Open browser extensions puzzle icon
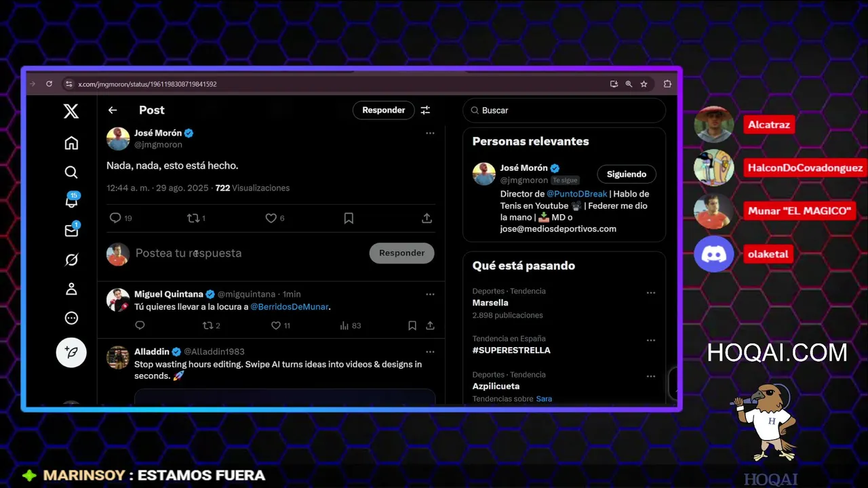 click(x=667, y=84)
